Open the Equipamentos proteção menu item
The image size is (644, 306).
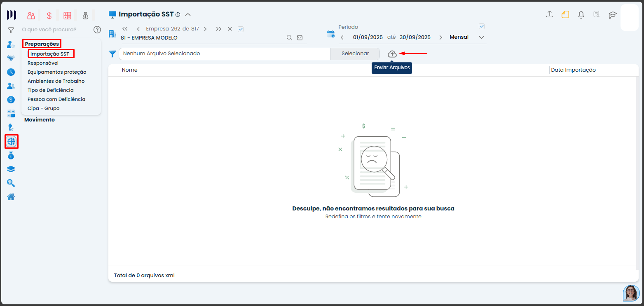pos(57,72)
